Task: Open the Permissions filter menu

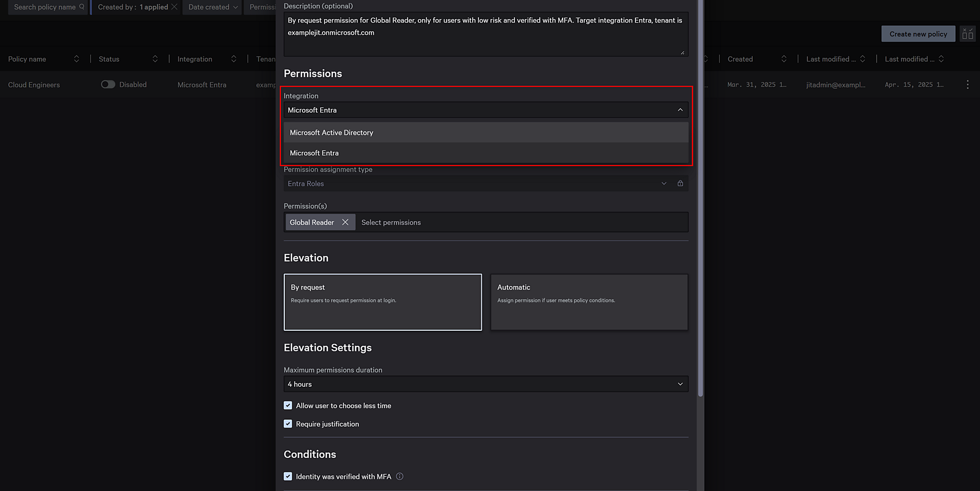Action: coord(262,7)
